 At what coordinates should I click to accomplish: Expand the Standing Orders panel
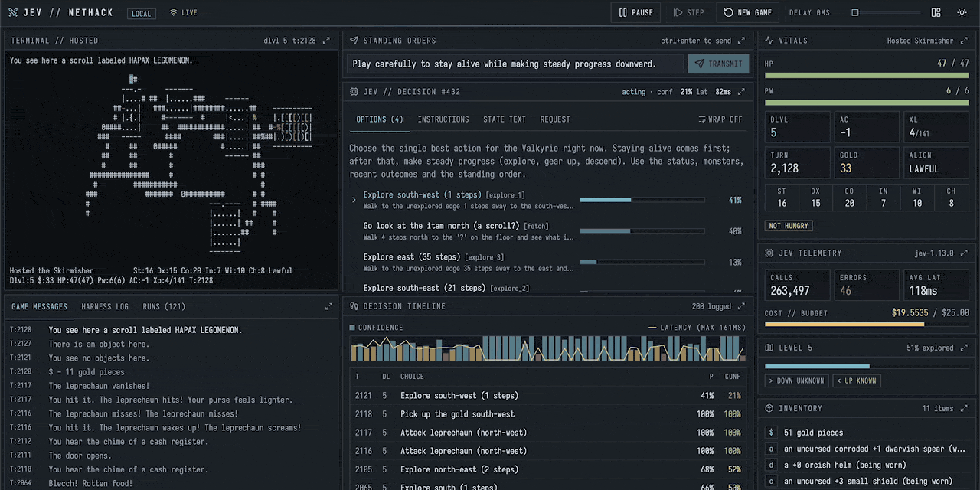click(740, 41)
